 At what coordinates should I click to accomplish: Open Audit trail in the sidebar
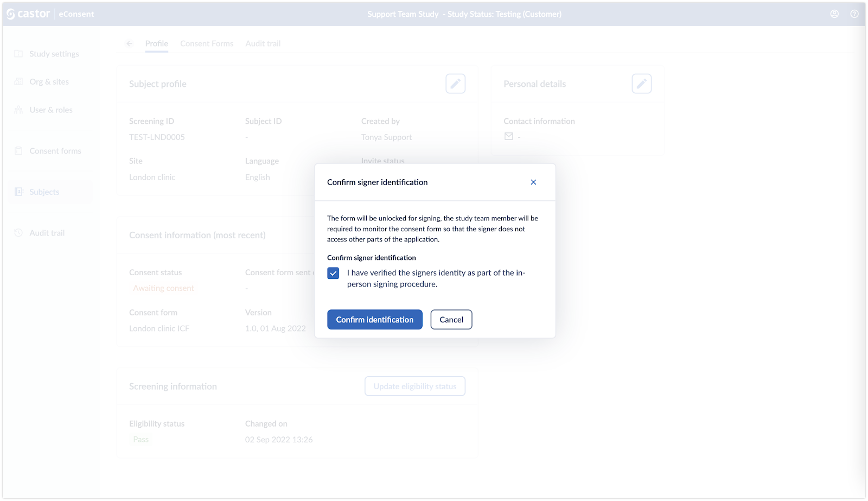pyautogui.click(x=50, y=233)
